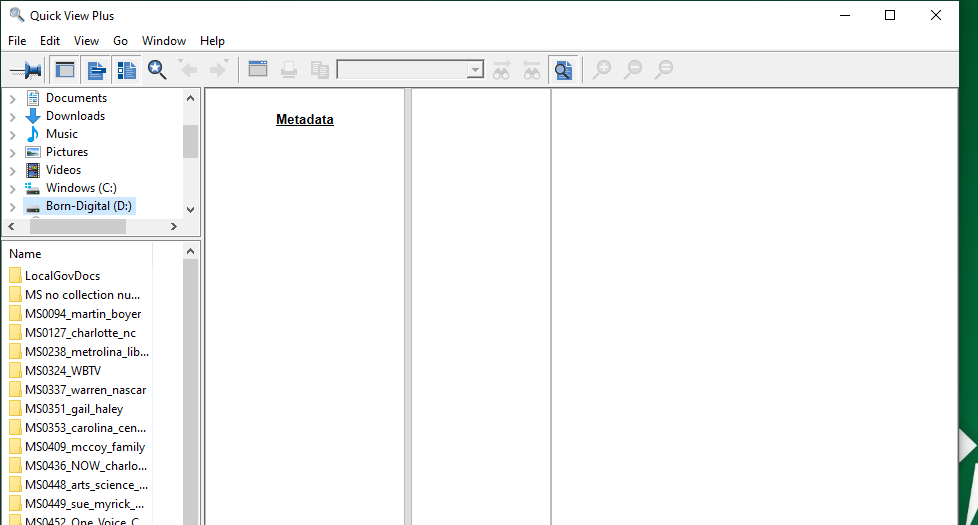The image size is (978, 525).
Task: Click the pushpin icon in the toolbar
Action: pyautogui.click(x=26, y=70)
